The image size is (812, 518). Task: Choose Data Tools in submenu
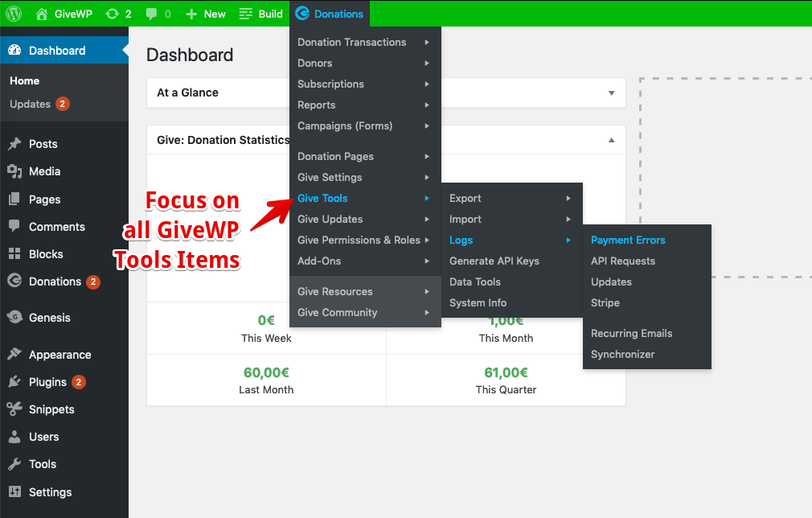(x=511, y=282)
